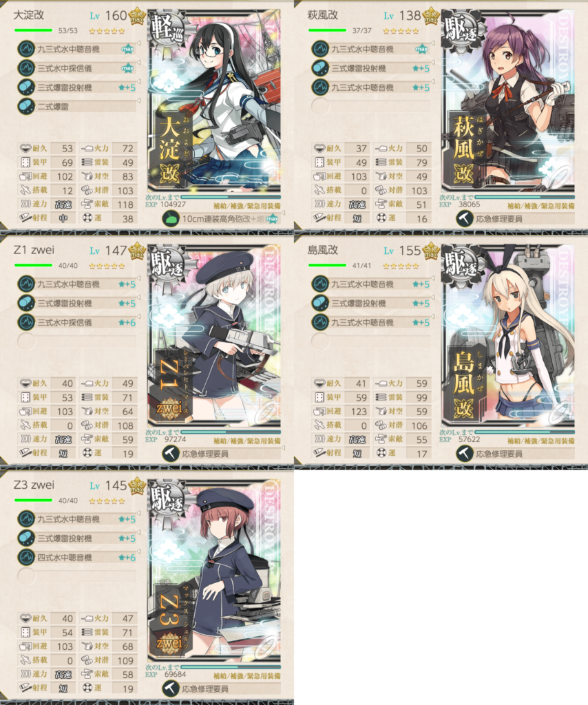The height and width of the screenshot is (705, 588).
Task: Select 島風改's third 九三式水中聴音機 slot
Action: click(371, 322)
